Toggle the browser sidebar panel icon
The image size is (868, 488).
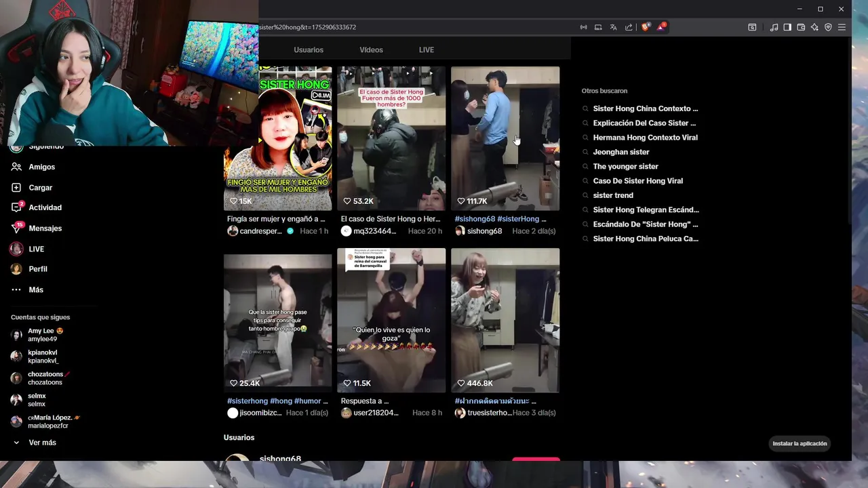pos(787,27)
